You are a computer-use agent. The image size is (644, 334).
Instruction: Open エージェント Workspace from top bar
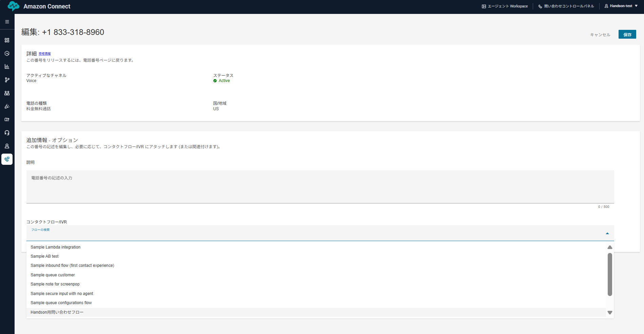click(x=505, y=6)
